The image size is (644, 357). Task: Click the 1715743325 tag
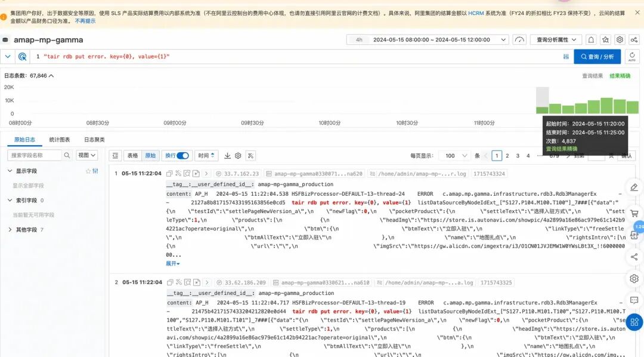point(496,282)
